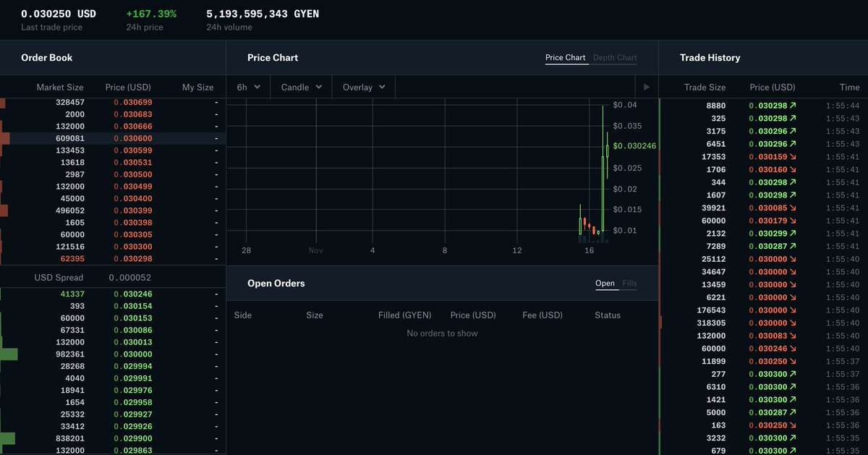868x455 pixels.
Task: Open the Overlay dropdown
Action: point(364,88)
